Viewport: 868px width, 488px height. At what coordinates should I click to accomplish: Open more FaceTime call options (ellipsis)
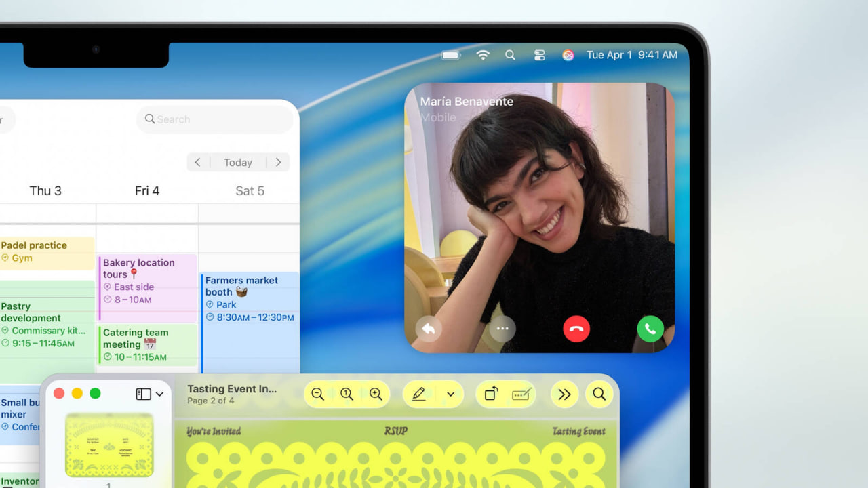[x=502, y=328]
